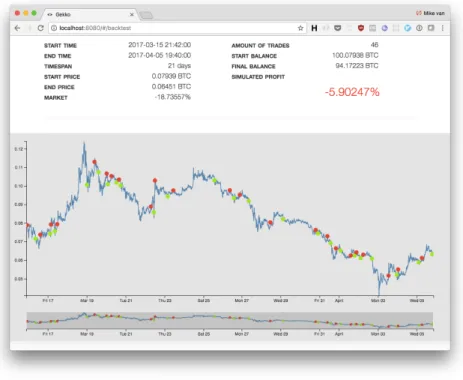Close the Gekko tab
The height and width of the screenshot is (380, 463).
tap(132, 14)
